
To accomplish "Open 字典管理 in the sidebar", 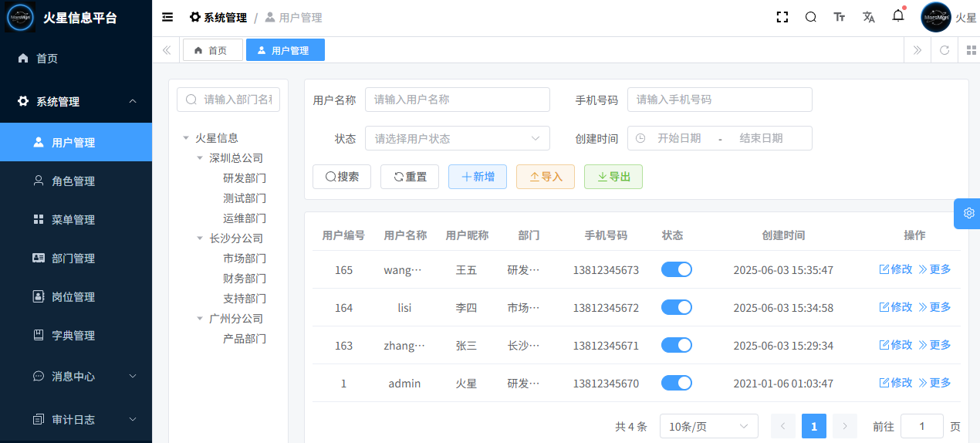I will pyautogui.click(x=76, y=335).
